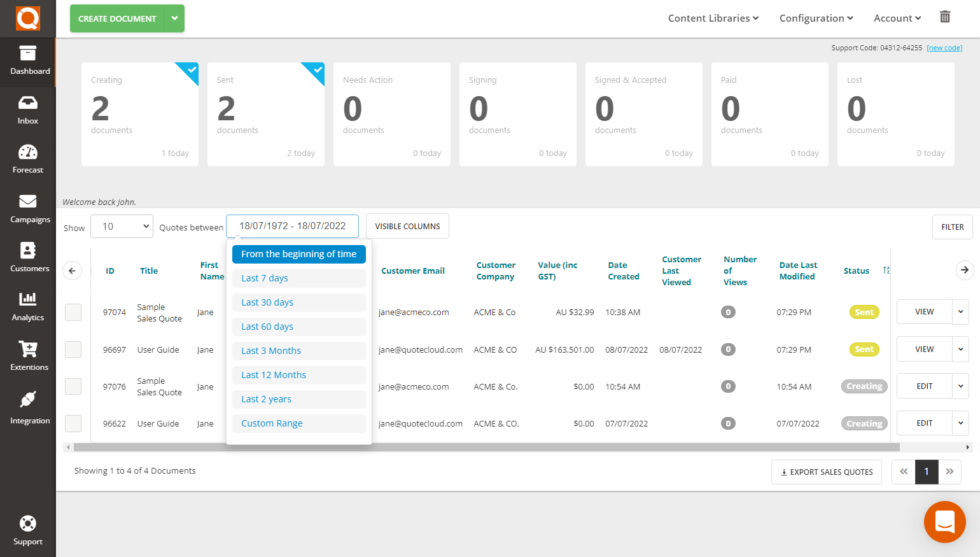Open the Integration section
The image size is (980, 557).
click(x=27, y=406)
